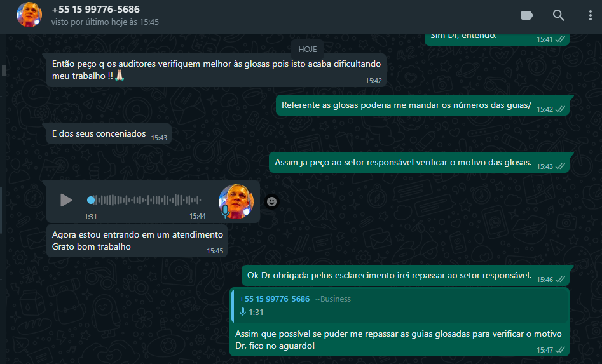Image resolution: width=602 pixels, height=364 pixels.
Task: Click the quoted voice message reply preview
Action: (400, 306)
